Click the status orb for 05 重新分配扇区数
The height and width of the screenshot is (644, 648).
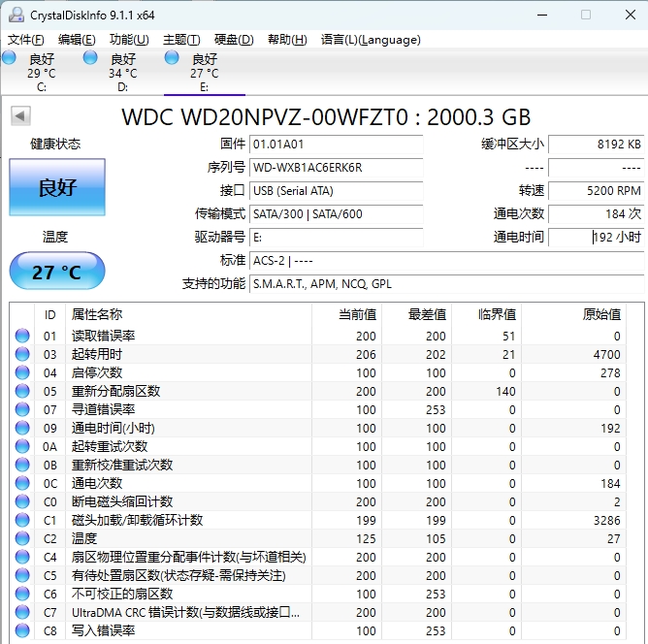22,391
